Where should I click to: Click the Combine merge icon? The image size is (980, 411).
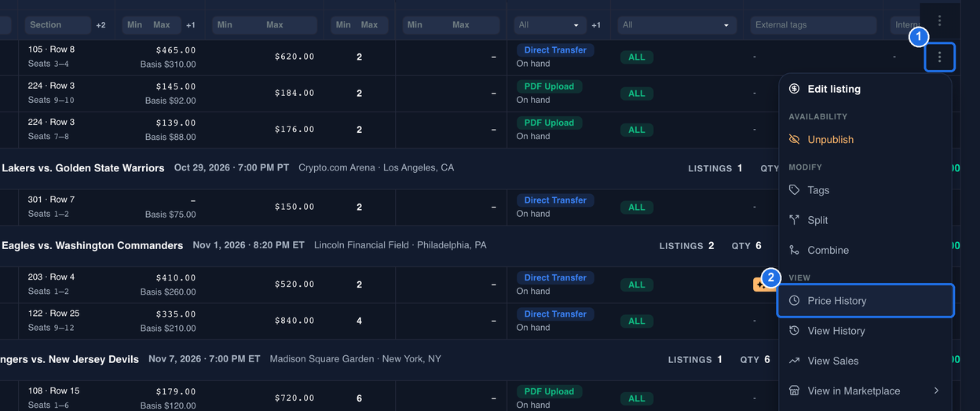point(794,250)
